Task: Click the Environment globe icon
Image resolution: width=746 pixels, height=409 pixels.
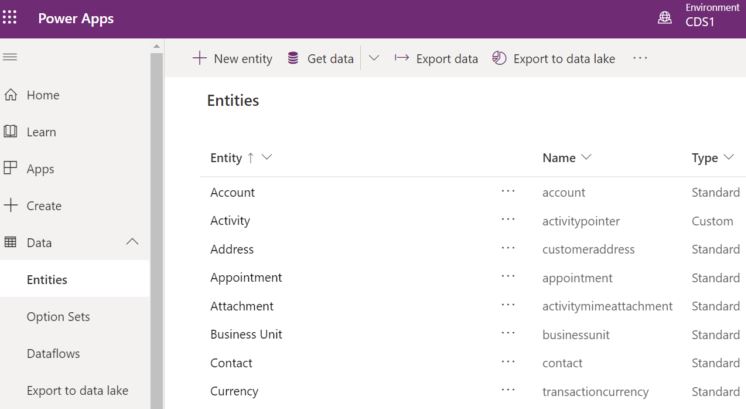Action: pyautogui.click(x=665, y=18)
